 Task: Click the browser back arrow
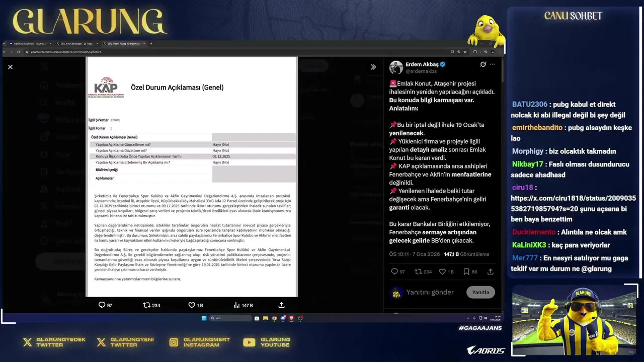[x=5, y=52]
